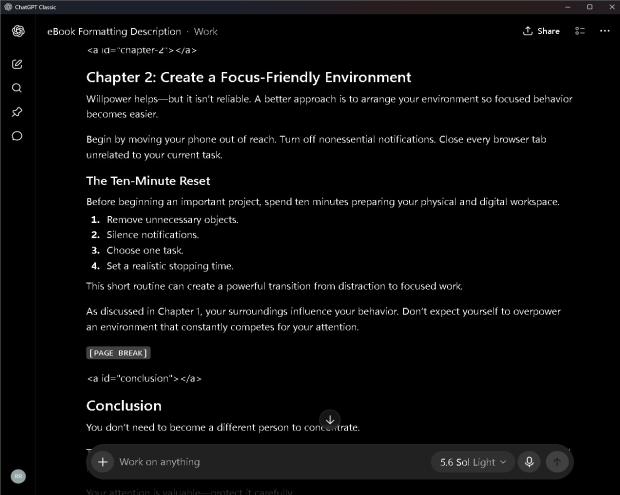Screen dimensions: 620x495
Task: Click the [PAGE BREAK] code tag
Action: [118, 353]
